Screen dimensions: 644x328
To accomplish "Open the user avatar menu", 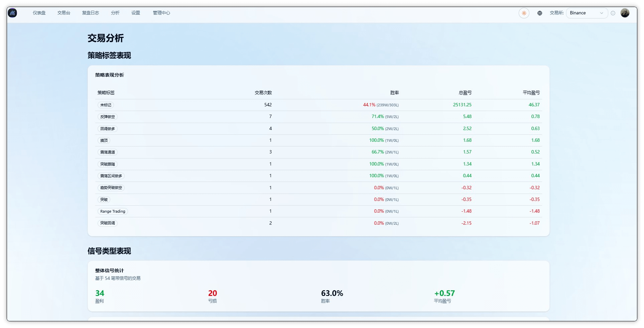I will pyautogui.click(x=625, y=13).
